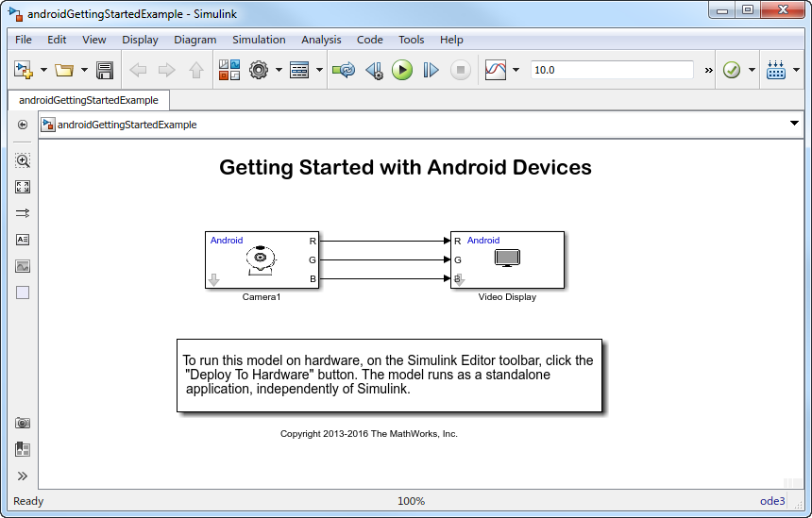Open the Tools menu
Image resolution: width=812 pixels, height=518 pixels.
(x=411, y=40)
